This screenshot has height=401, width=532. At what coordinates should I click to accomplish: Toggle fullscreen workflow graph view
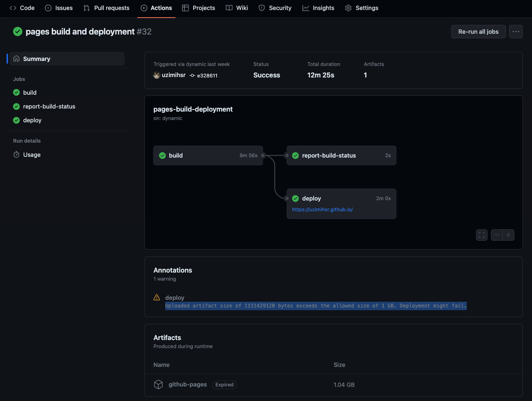click(482, 235)
